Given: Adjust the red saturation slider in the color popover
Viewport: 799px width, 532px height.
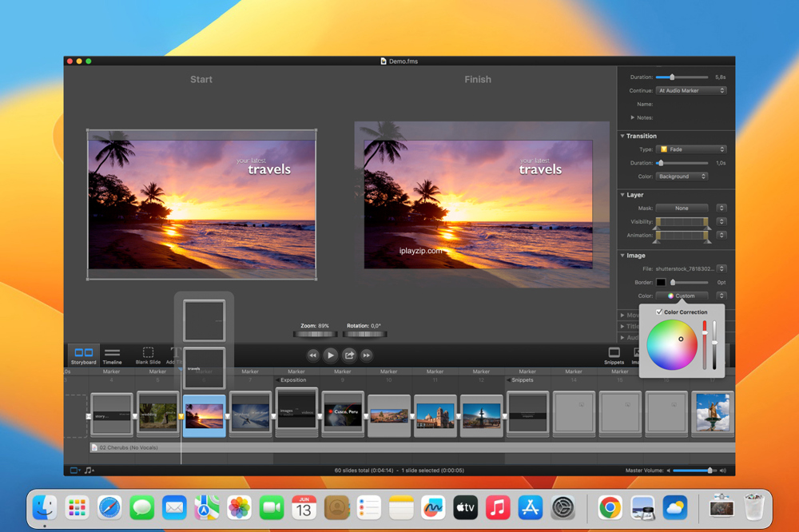Looking at the screenshot, I should (705, 344).
